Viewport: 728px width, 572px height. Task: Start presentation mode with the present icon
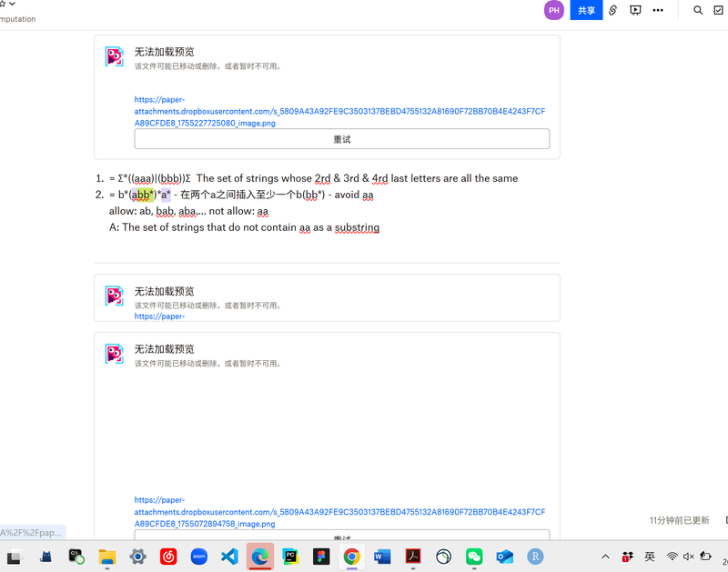pos(635,10)
